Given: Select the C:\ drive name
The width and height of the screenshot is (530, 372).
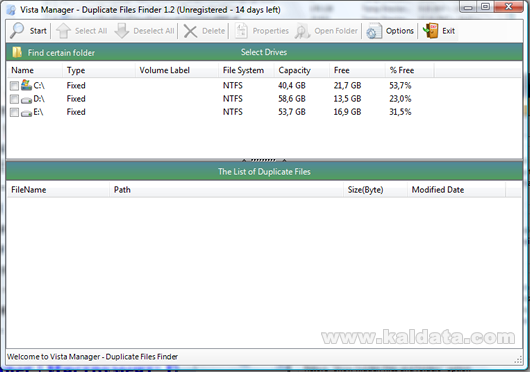Looking at the screenshot, I should (39, 85).
